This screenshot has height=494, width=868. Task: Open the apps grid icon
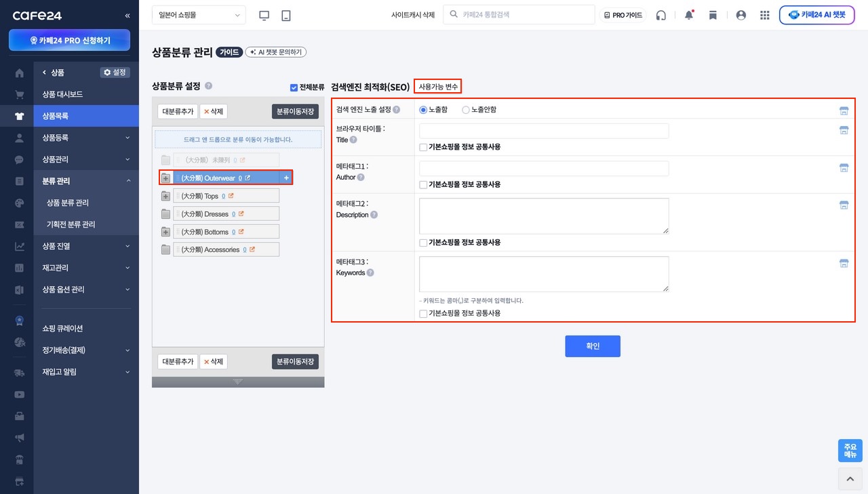pos(765,15)
